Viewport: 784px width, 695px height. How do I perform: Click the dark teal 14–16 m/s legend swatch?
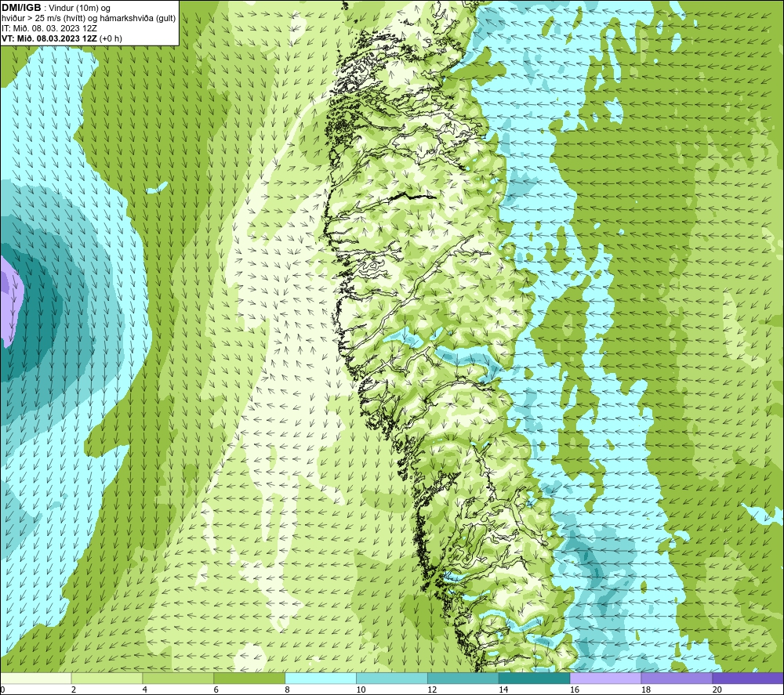tap(534, 678)
